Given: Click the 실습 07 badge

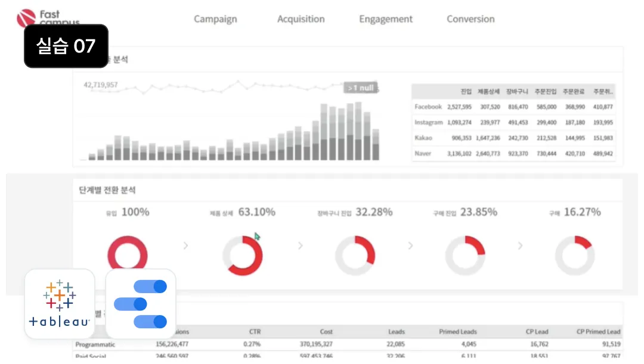Looking at the screenshot, I should click(66, 46).
